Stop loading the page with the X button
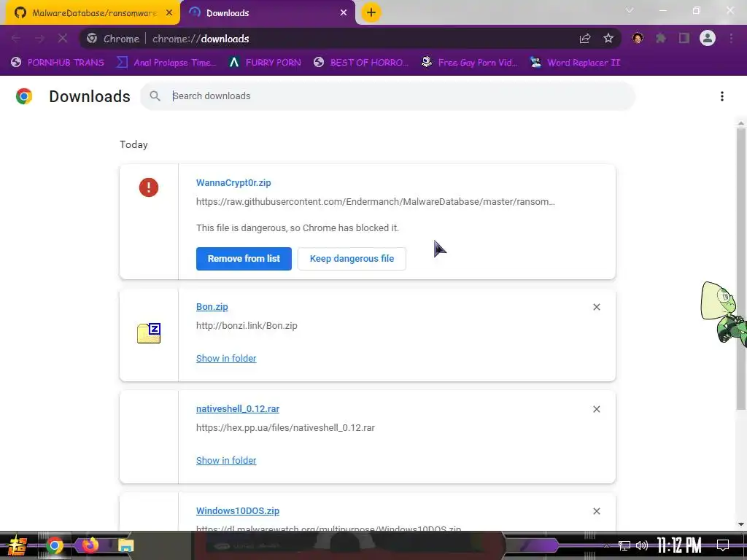 pos(63,39)
